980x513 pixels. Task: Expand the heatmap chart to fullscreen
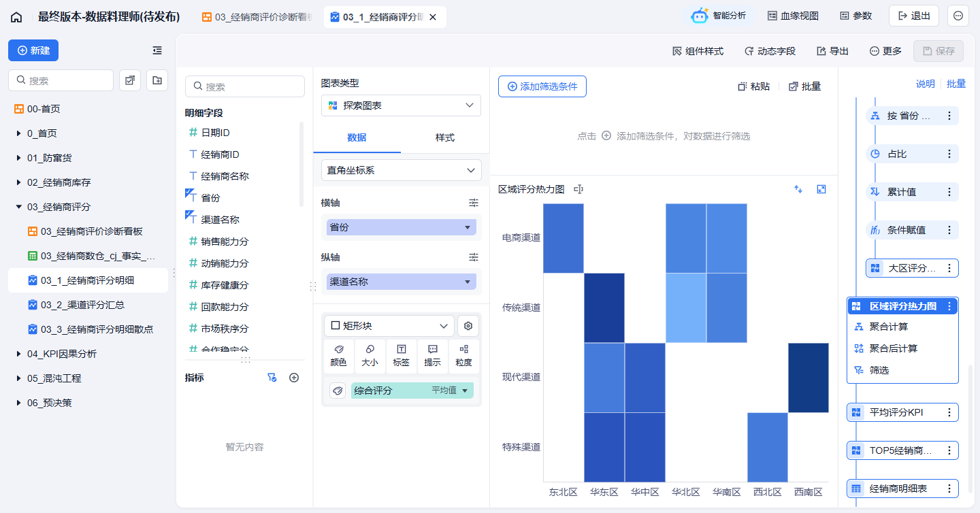[821, 189]
